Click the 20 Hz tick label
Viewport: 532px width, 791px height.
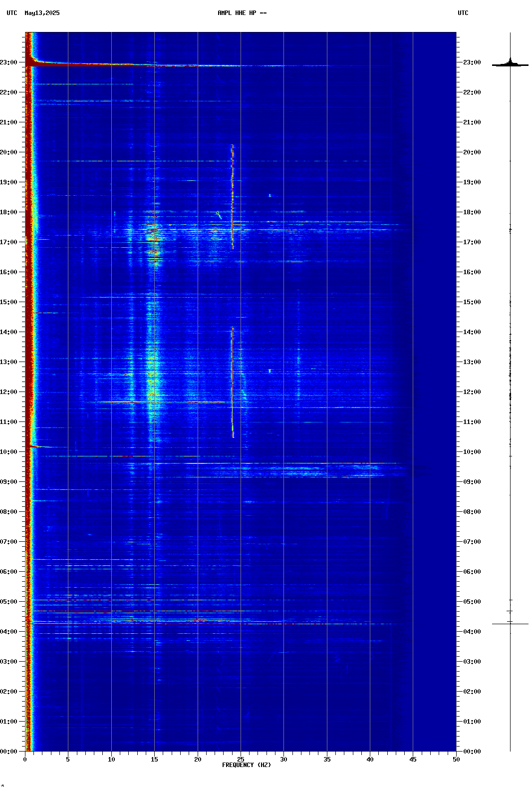pos(198,760)
